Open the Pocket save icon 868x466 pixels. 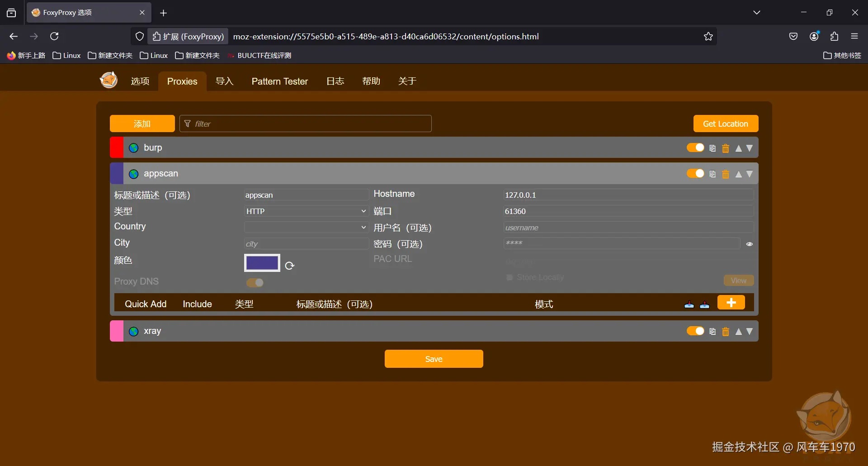[x=793, y=36]
